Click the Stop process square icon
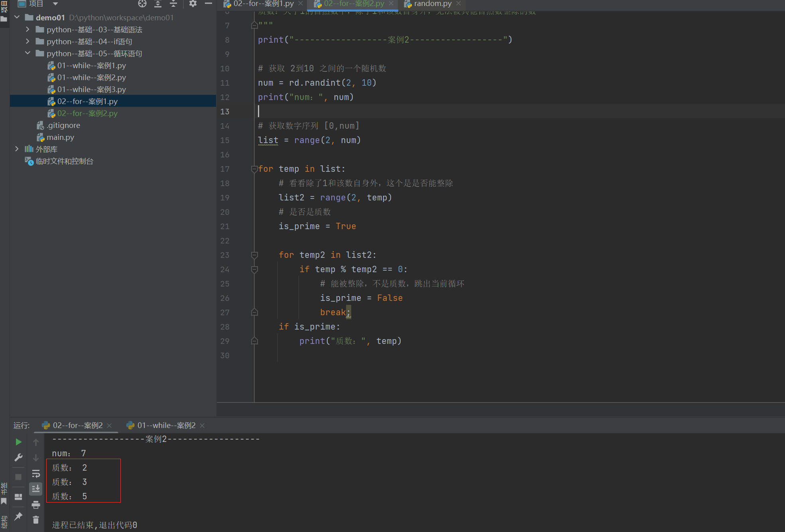The width and height of the screenshot is (785, 532). tap(18, 477)
